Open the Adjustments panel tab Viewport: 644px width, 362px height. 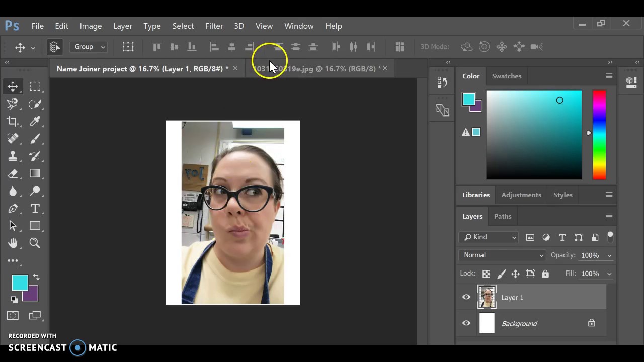coord(521,195)
